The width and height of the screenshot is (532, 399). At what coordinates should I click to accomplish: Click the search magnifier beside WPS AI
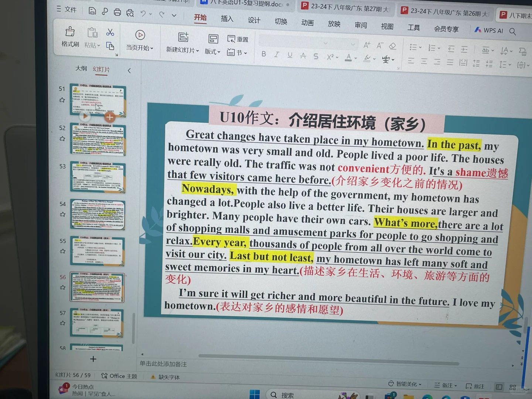pyautogui.click(x=512, y=31)
